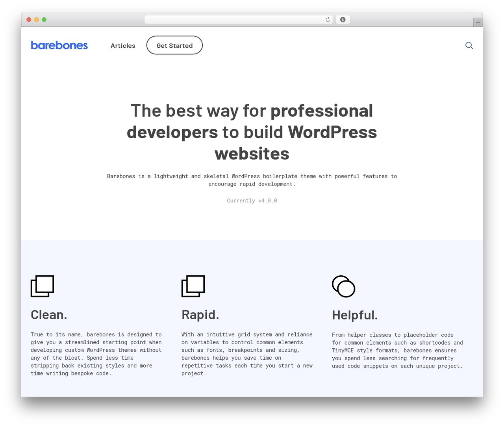
Task: Open the Articles menu item
Action: 123,46
